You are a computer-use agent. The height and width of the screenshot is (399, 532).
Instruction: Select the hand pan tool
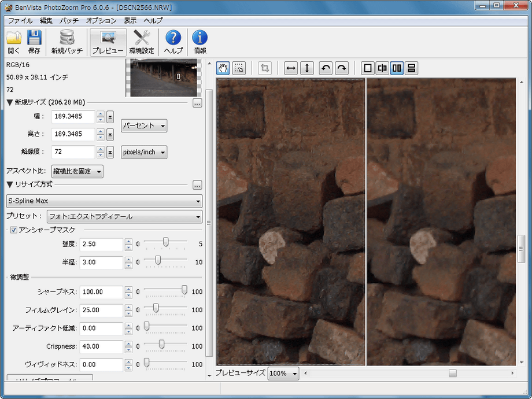pyautogui.click(x=223, y=68)
